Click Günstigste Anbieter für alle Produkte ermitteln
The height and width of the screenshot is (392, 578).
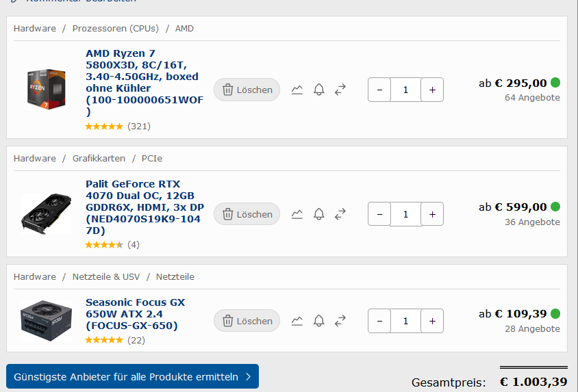(132, 376)
